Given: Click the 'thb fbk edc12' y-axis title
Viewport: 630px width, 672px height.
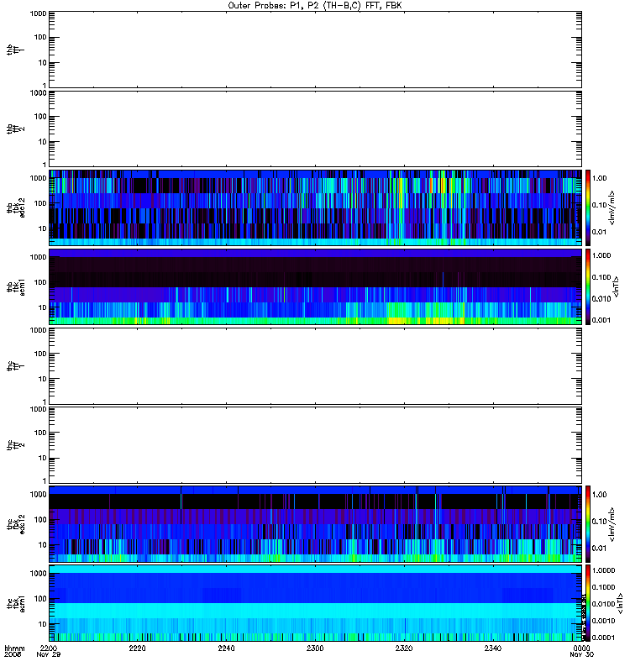Looking at the screenshot, I should tap(15, 207).
